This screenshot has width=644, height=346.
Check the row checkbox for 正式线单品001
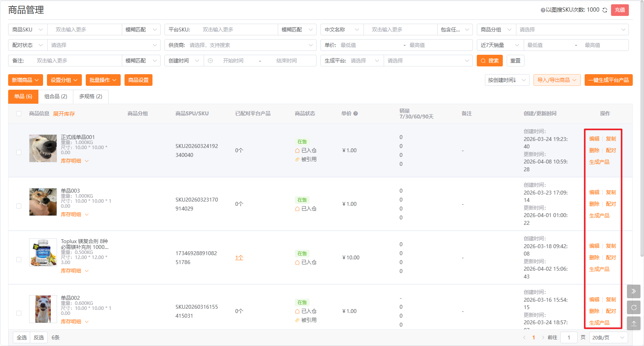[19, 153]
